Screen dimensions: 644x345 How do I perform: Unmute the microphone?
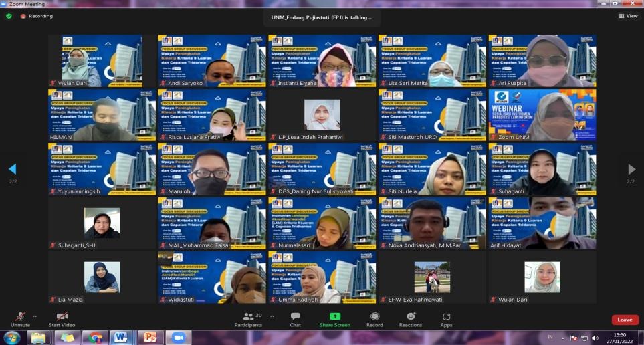tap(20, 317)
